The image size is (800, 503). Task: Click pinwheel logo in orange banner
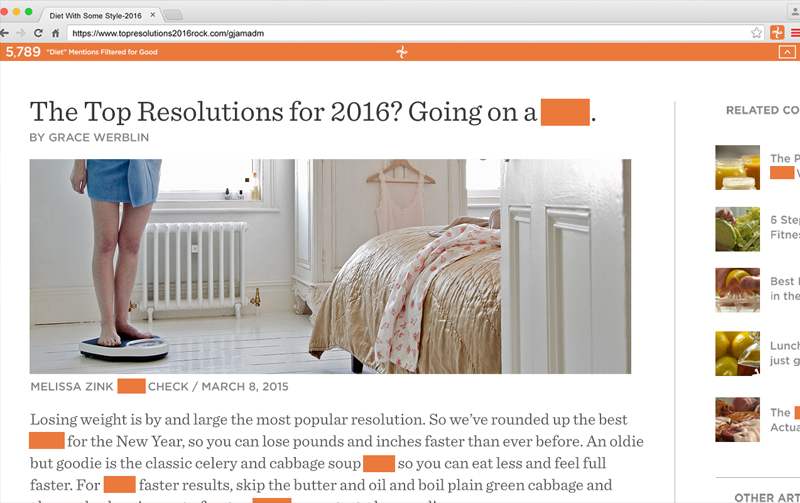pyautogui.click(x=402, y=52)
